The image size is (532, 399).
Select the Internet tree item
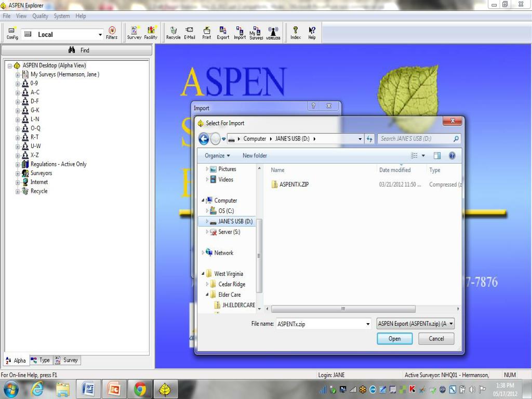point(39,182)
